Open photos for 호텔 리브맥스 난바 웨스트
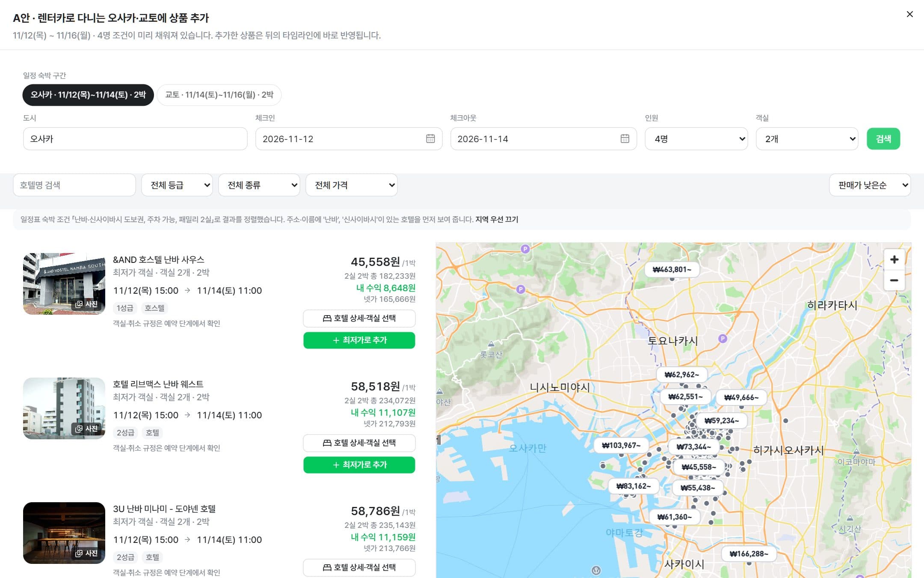This screenshot has width=924, height=578. pos(87,429)
